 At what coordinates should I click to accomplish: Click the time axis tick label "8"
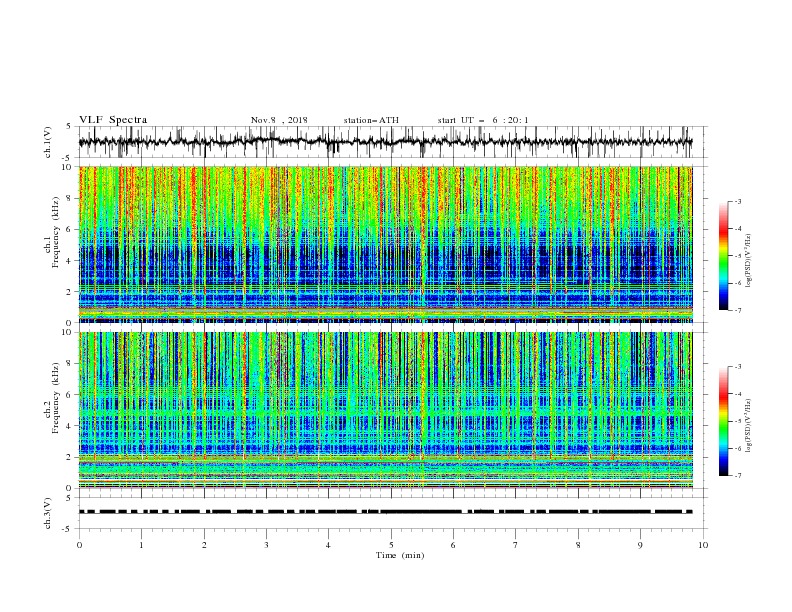(x=578, y=545)
